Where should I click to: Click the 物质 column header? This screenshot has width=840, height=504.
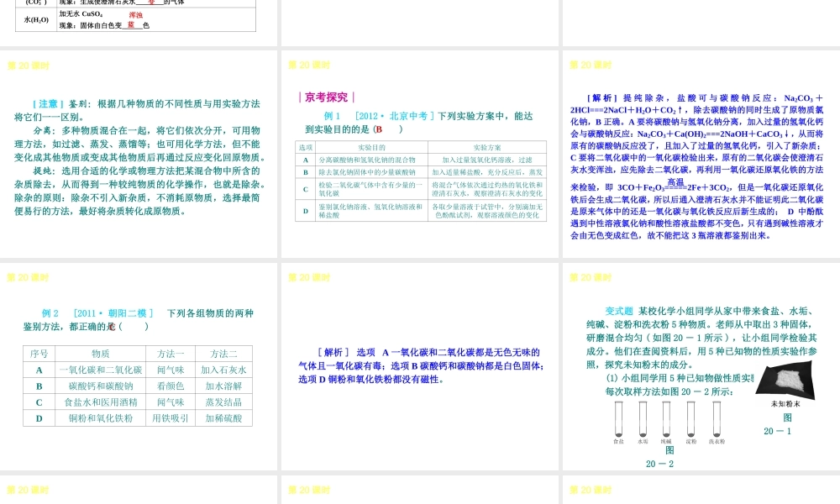100,354
